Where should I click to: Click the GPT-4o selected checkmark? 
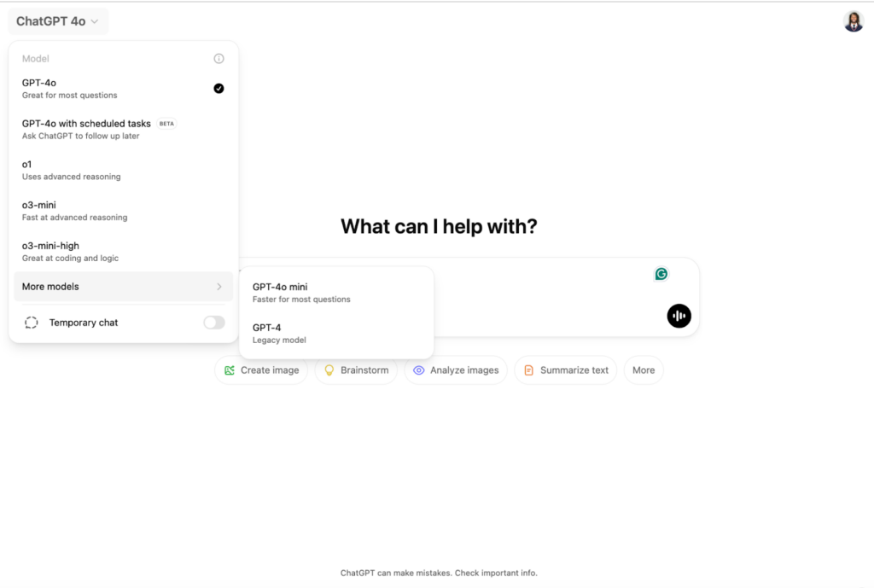click(x=218, y=88)
